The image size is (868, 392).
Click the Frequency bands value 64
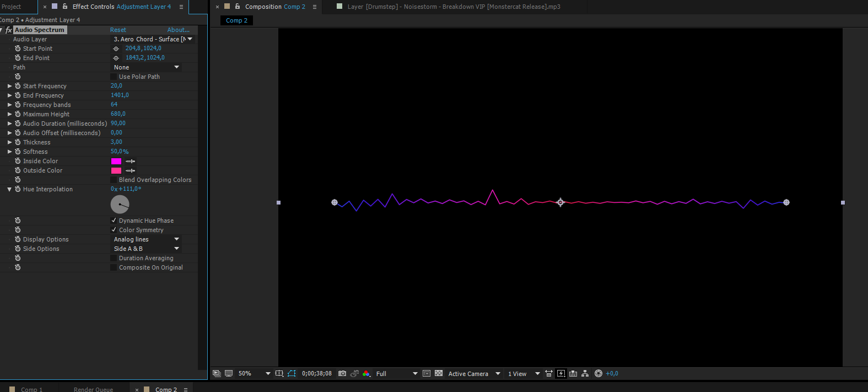(x=114, y=105)
